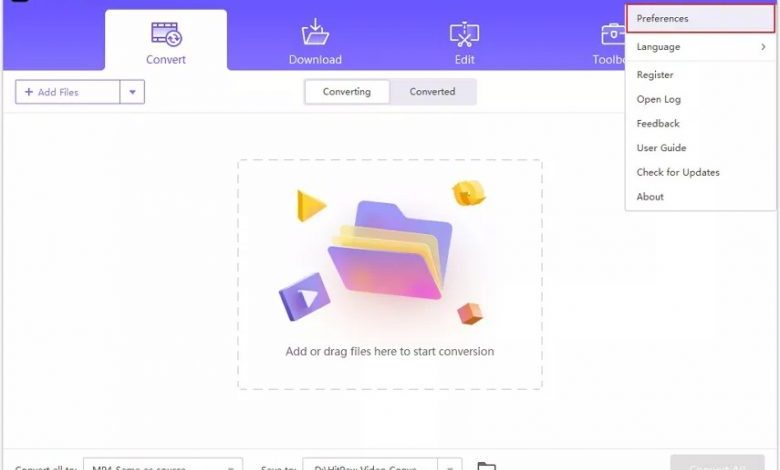Image resolution: width=780 pixels, height=470 pixels.
Task: Click the Edit scissors icon
Action: tap(464, 34)
